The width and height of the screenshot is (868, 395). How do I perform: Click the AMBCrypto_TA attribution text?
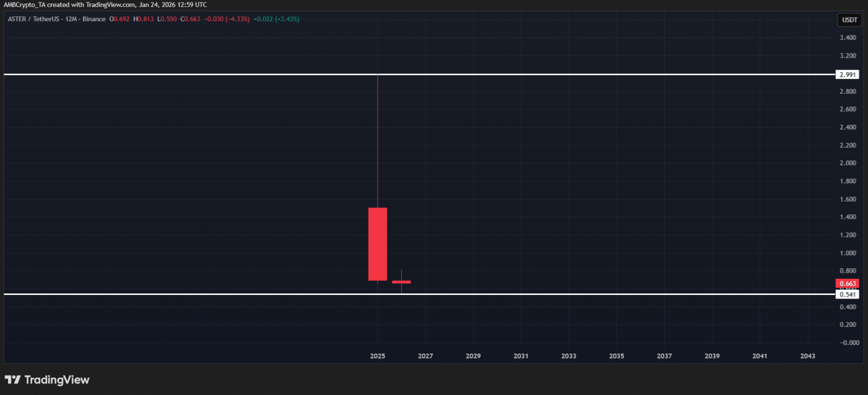[24, 5]
